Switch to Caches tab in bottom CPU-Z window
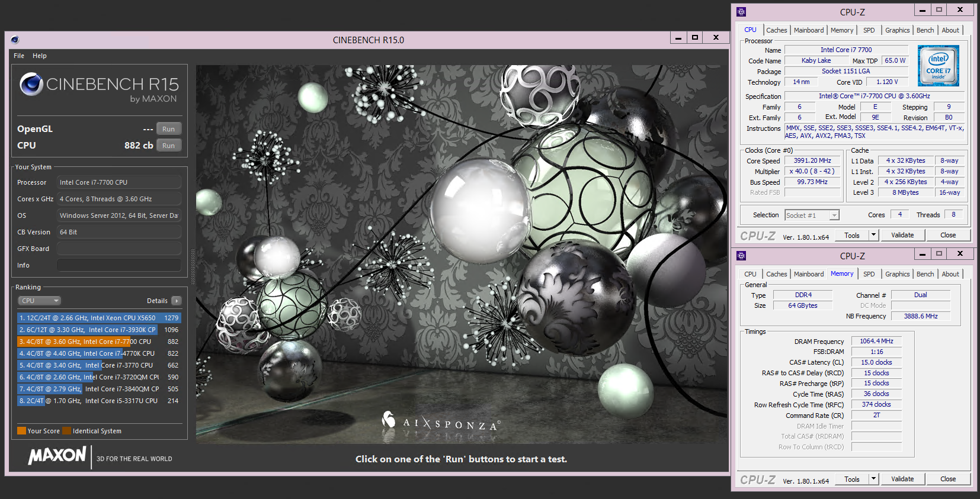Screen dimensions: 980x499 [776, 274]
